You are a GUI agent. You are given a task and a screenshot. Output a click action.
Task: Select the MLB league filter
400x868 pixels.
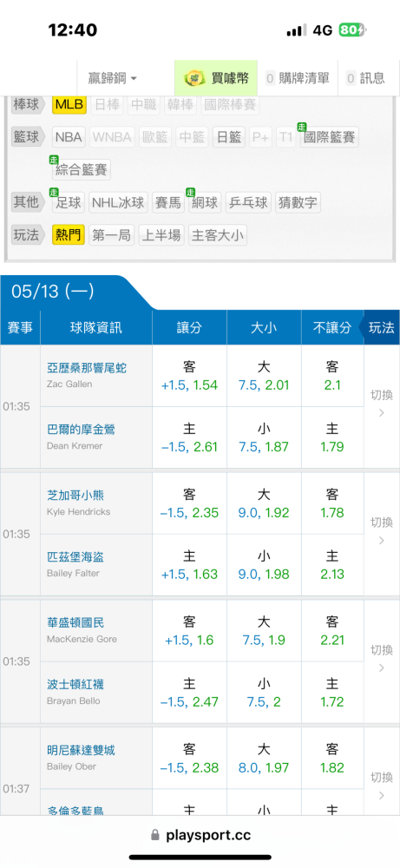click(69, 104)
